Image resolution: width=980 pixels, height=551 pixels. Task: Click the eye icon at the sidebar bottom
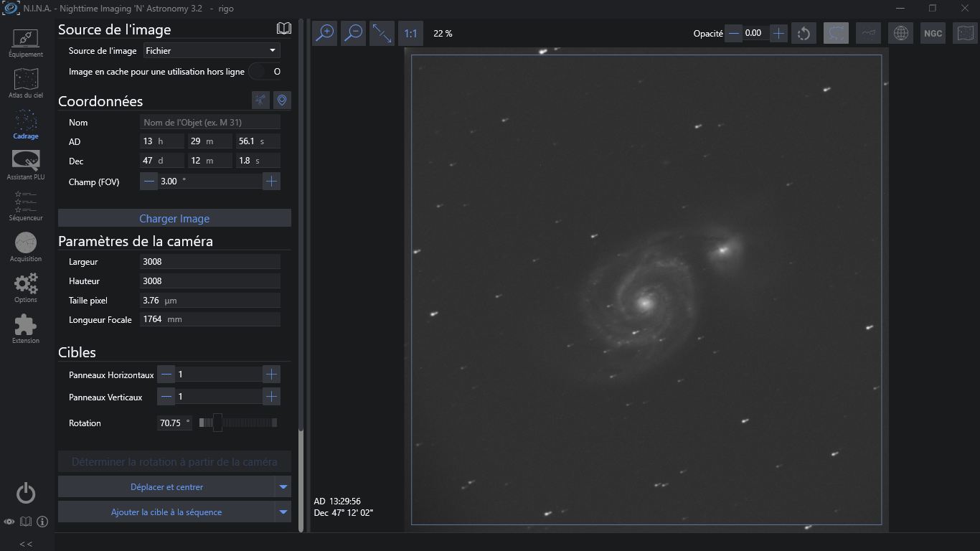(9, 522)
